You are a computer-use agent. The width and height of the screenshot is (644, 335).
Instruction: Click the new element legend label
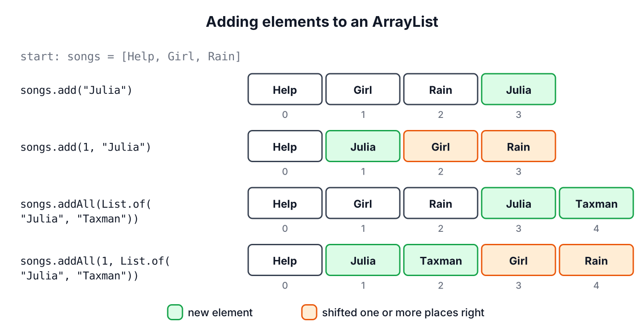pos(220,313)
